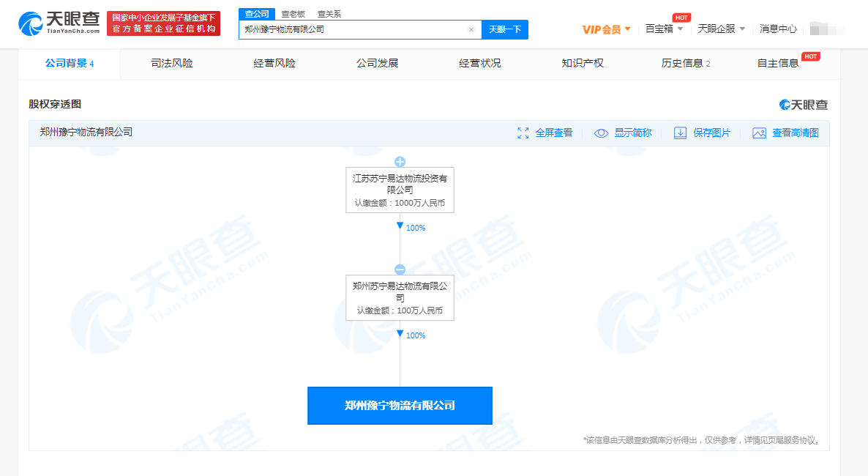Screen dimensions: 868x476
Task: Click 认缴金额：100万人民币 text
Action: tap(400, 310)
